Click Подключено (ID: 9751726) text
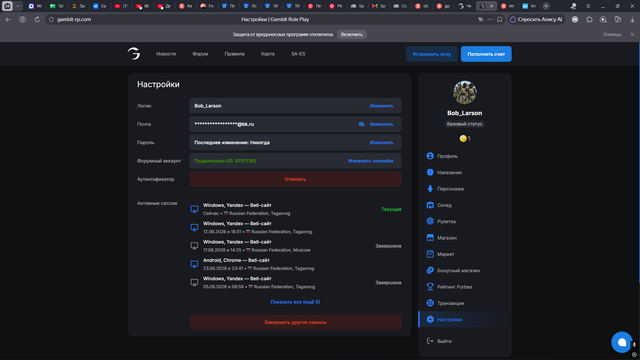640x360 pixels. pos(225,161)
